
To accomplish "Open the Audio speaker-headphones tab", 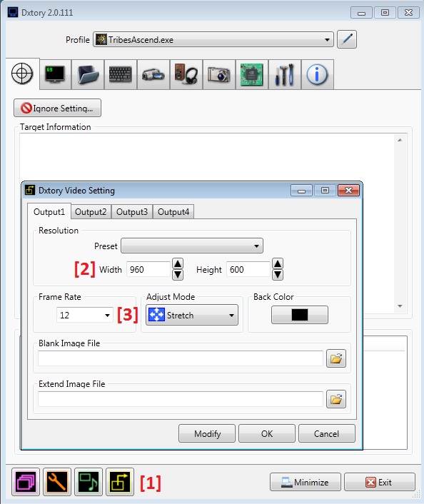I will 186,74.
